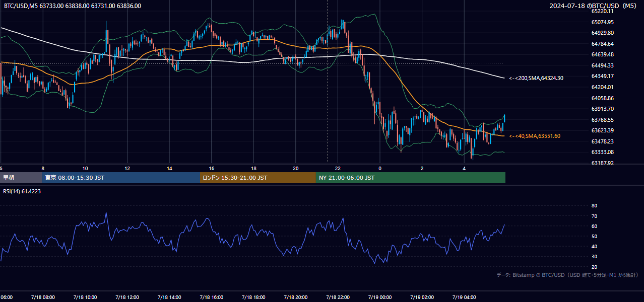The image size is (644, 302).
Task: Click the 7/18 10:00 time label
Action: pos(85,297)
